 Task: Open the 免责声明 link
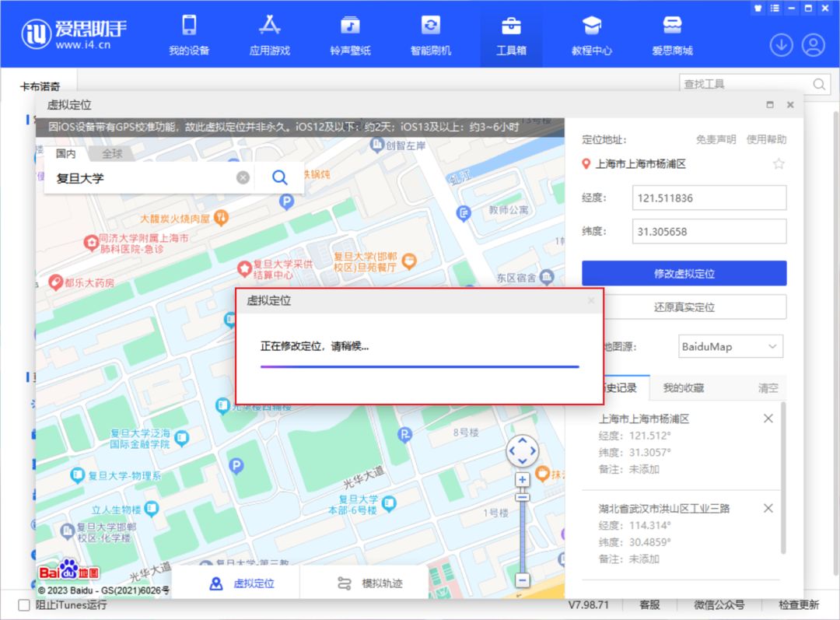click(716, 140)
